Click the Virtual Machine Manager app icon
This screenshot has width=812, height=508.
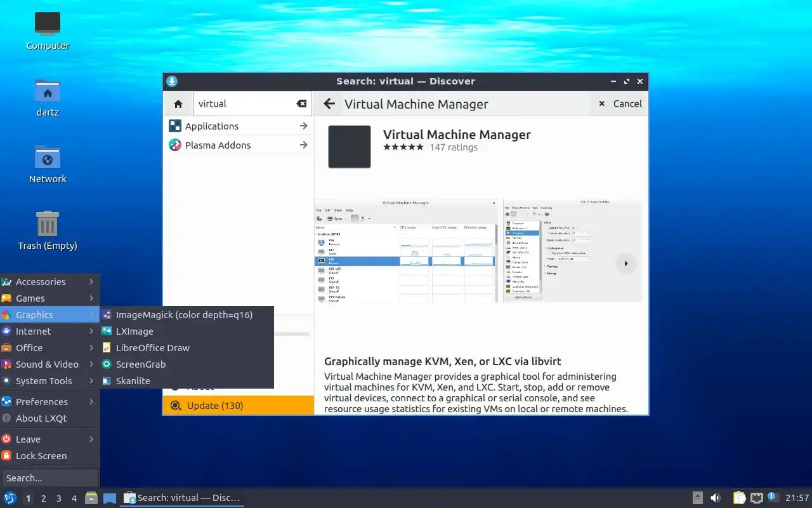pyautogui.click(x=350, y=147)
